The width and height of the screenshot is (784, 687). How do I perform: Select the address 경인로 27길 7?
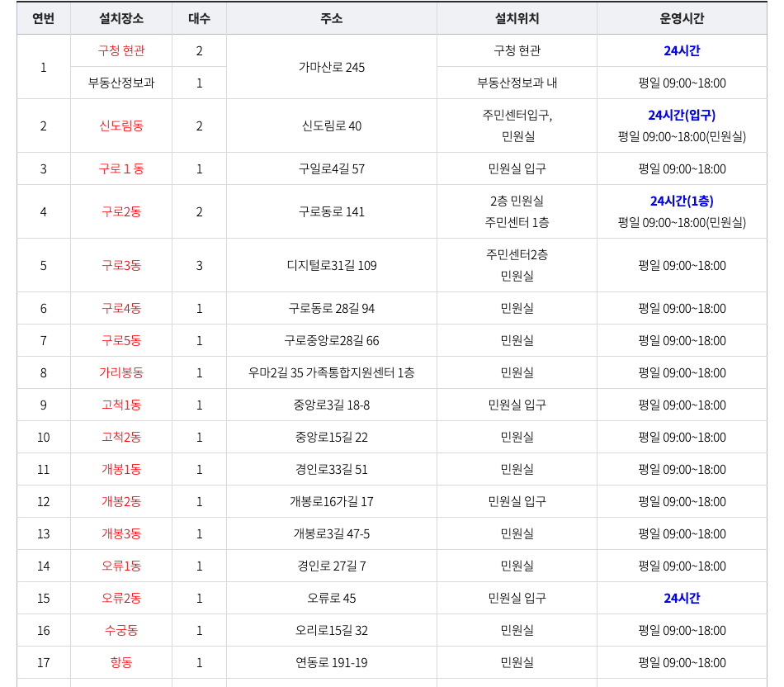pos(332,566)
